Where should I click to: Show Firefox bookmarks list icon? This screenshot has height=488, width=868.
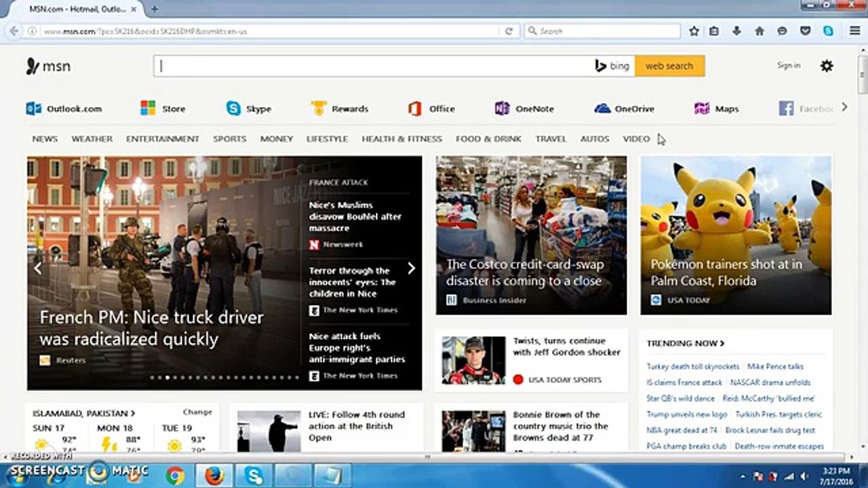coord(714,31)
